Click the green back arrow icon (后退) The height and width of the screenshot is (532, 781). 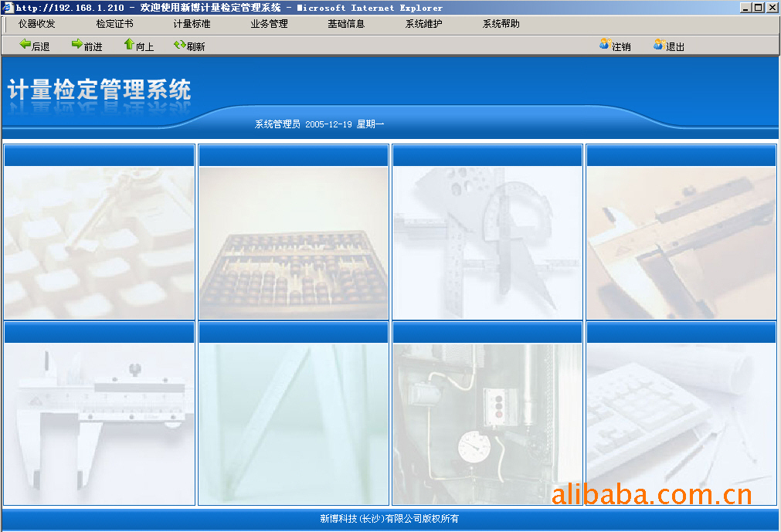coord(25,45)
